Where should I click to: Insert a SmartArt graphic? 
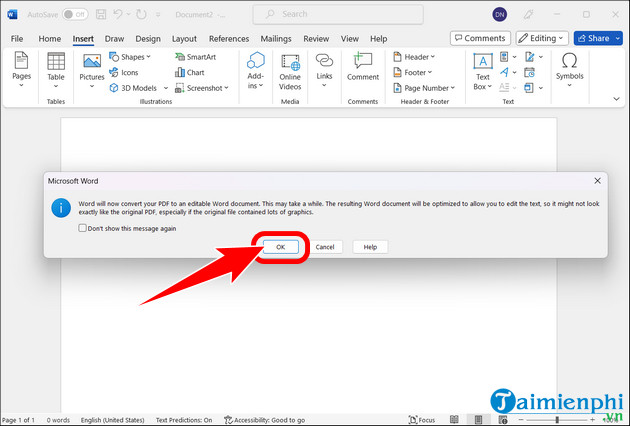pyautogui.click(x=196, y=57)
